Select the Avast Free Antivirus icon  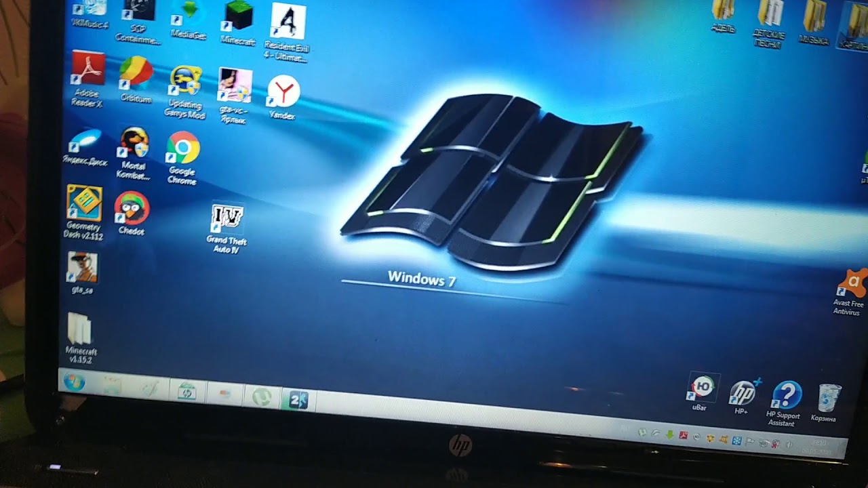848,291
